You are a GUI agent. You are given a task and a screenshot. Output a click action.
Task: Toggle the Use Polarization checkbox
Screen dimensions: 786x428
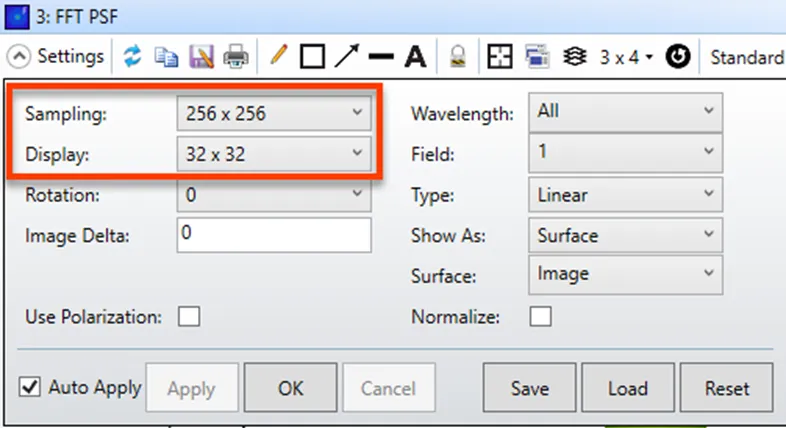pyautogui.click(x=189, y=317)
